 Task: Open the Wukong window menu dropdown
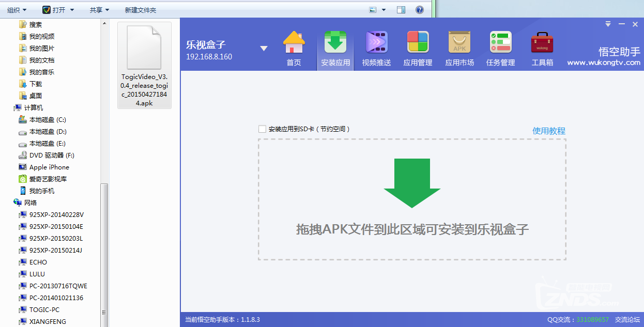[608, 24]
